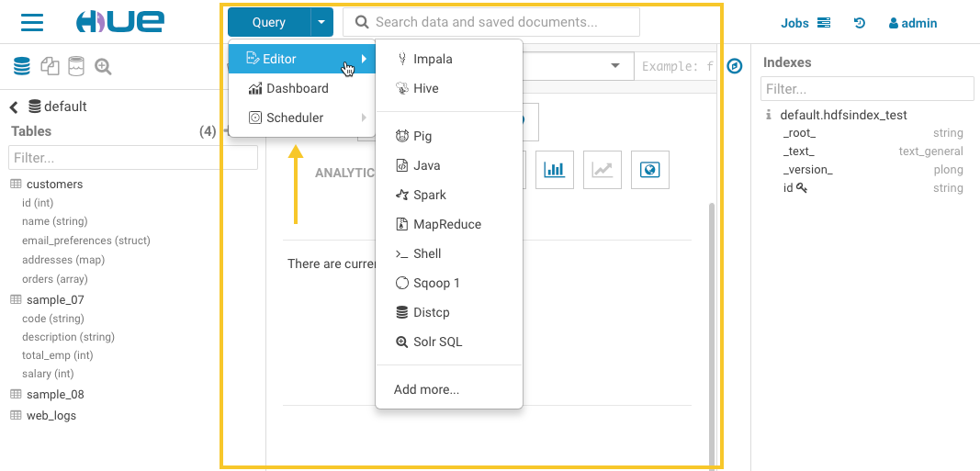Open the Query button caret dropdown
The image size is (980, 471).
point(321,22)
